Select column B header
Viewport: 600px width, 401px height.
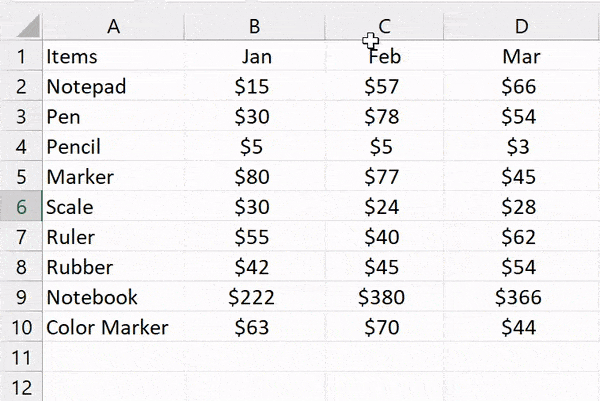coord(254,26)
